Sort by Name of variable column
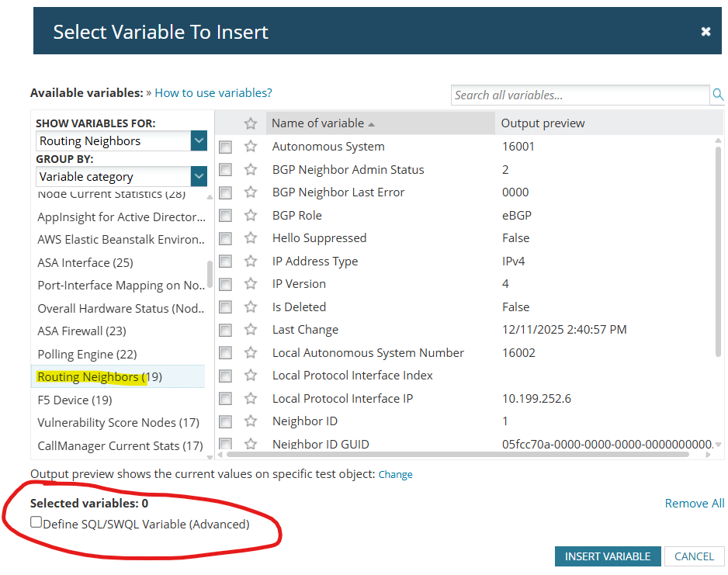728x575 pixels. 381,123
